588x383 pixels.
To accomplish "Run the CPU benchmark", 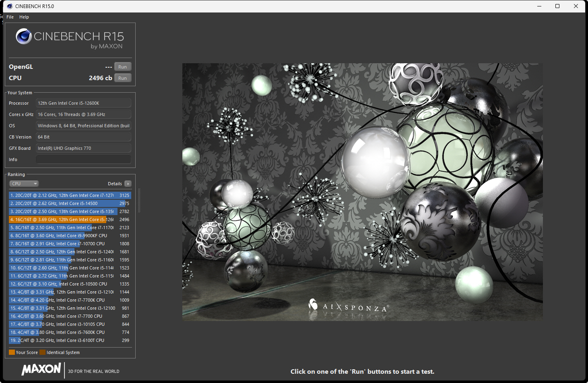I will pyautogui.click(x=123, y=78).
